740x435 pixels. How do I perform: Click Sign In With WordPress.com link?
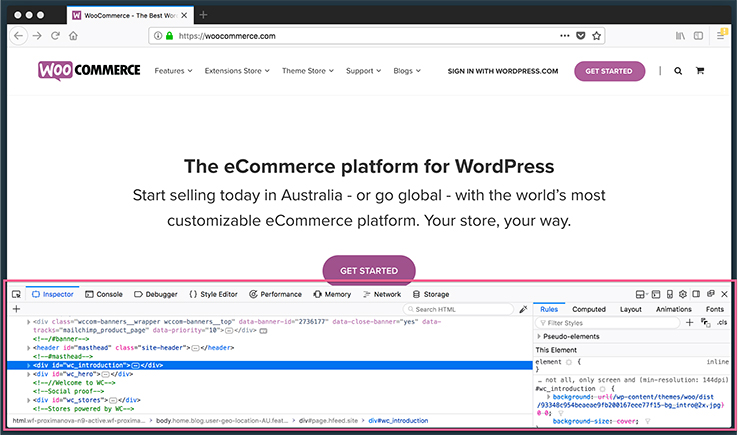(503, 71)
